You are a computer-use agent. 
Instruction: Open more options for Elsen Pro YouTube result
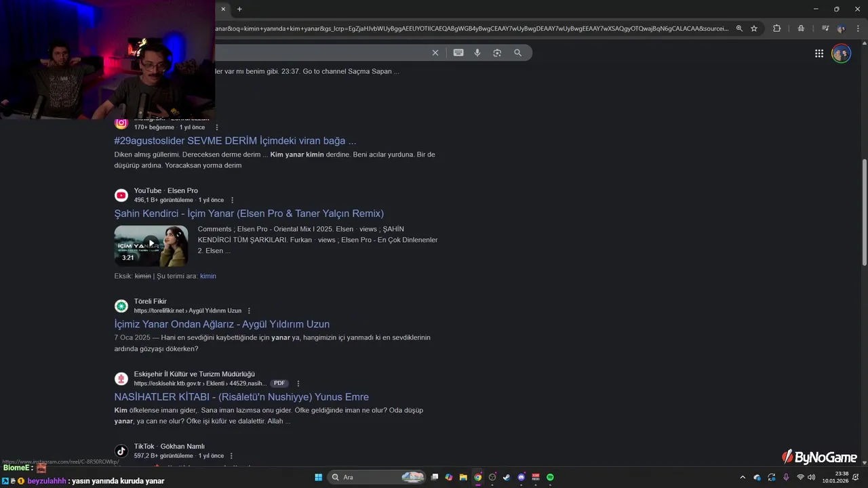pos(232,200)
